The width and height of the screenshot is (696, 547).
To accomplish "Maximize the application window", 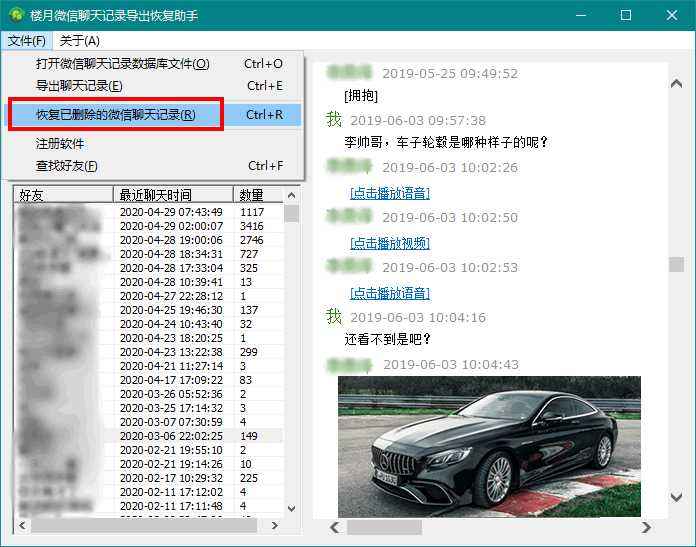I will click(626, 15).
